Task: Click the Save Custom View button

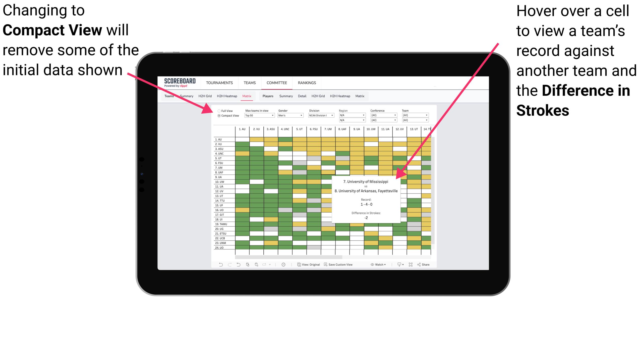Action: [x=345, y=266]
